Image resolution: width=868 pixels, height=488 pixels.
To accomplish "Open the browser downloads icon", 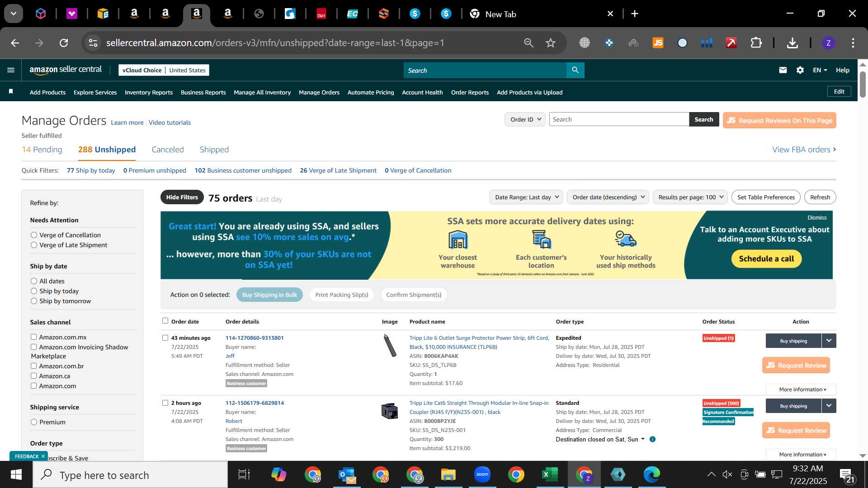I will click(x=792, y=43).
